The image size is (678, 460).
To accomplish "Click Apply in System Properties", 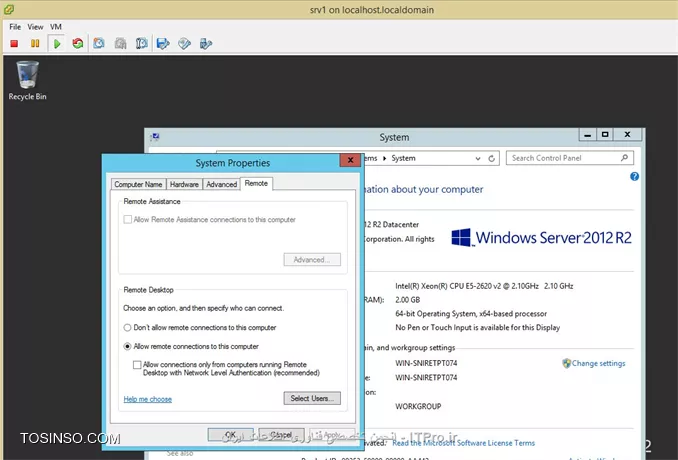I will point(332,434).
